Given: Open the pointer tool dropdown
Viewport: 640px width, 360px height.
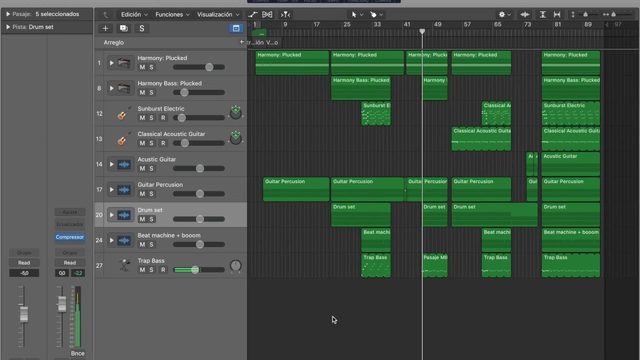Looking at the screenshot, I should (x=356, y=14).
